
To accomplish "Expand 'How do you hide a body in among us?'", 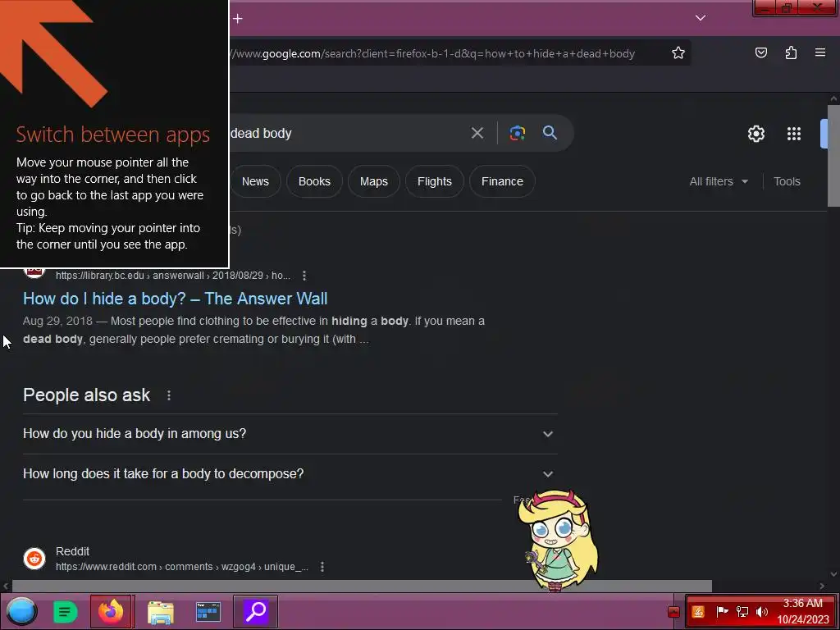I will pyautogui.click(x=290, y=433).
